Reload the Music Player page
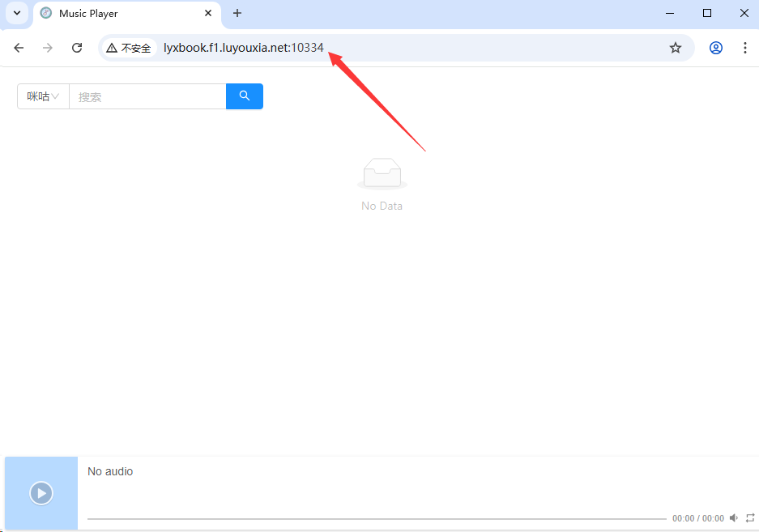This screenshot has width=759, height=532. pos(77,48)
